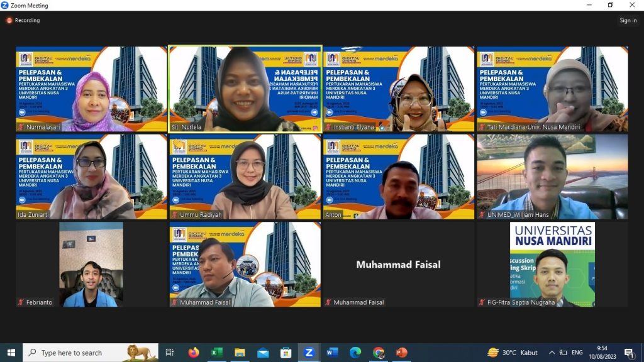Select Tati Mardiana's video tile
The image size is (644, 362).
coord(552,89)
